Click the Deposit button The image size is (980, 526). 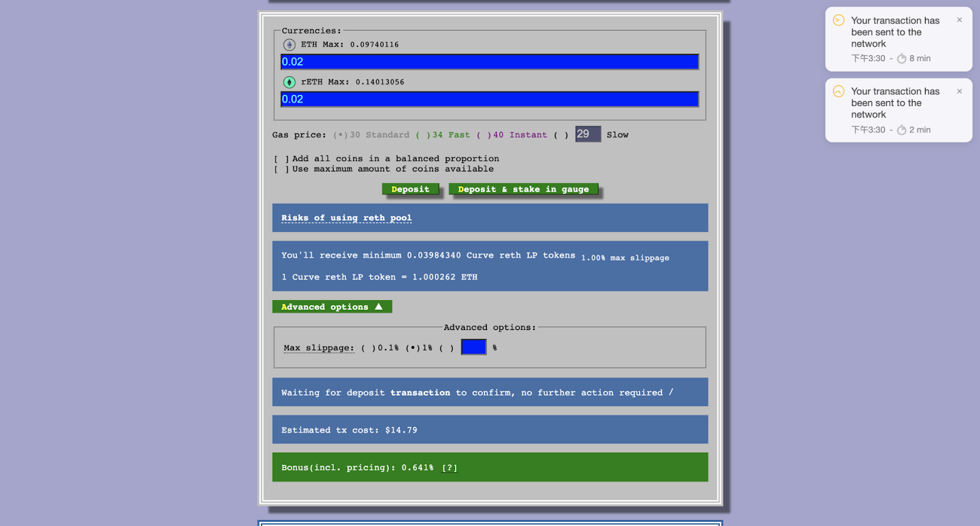[410, 189]
